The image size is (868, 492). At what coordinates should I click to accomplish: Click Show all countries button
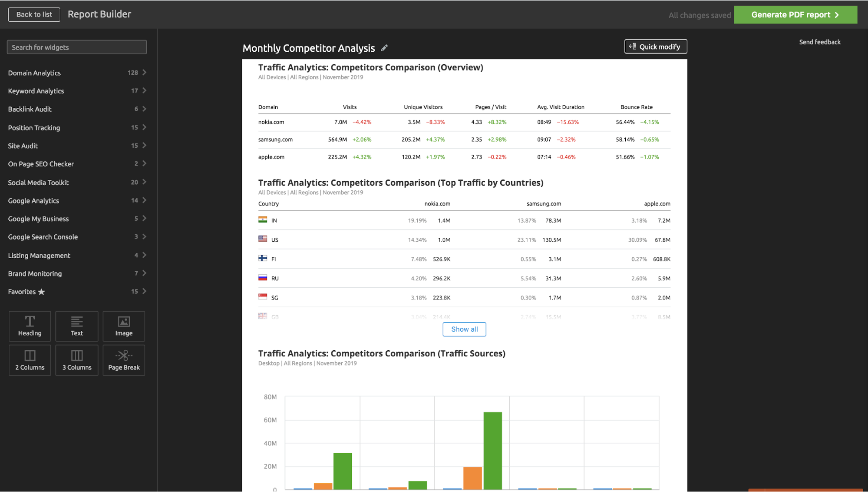[x=465, y=329]
